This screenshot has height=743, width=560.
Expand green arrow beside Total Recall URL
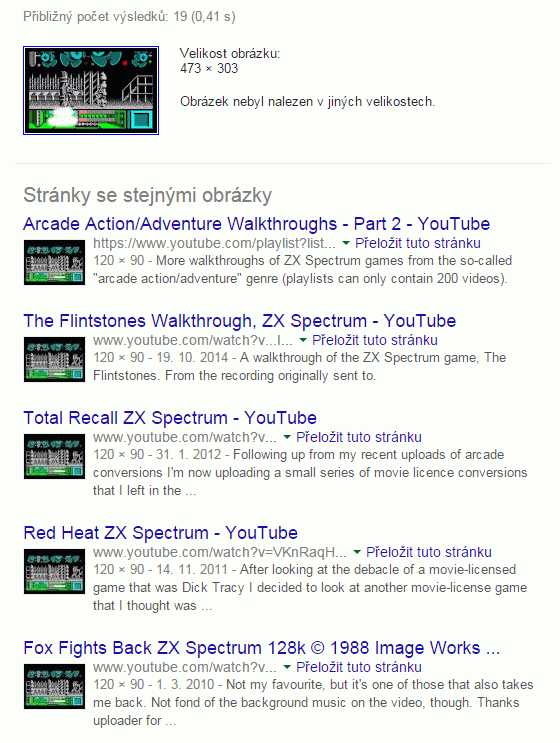287,437
